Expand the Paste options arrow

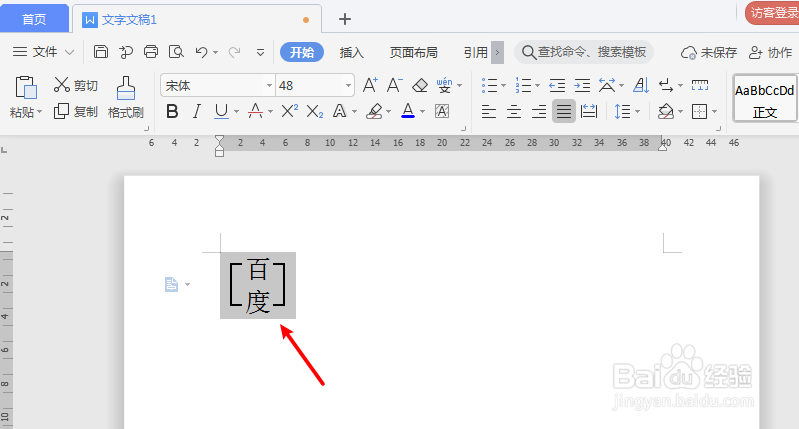(x=40, y=112)
